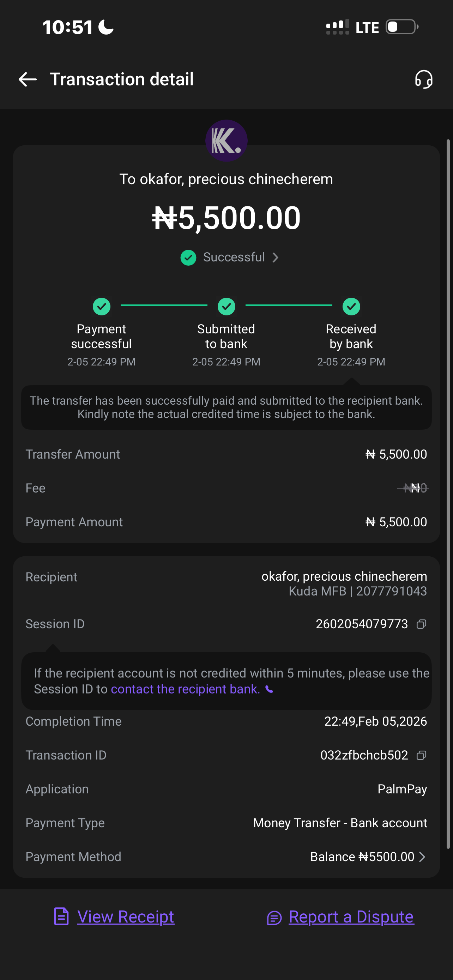Expand the Successful status chevron
This screenshot has height=980, width=453.
pyautogui.click(x=276, y=258)
